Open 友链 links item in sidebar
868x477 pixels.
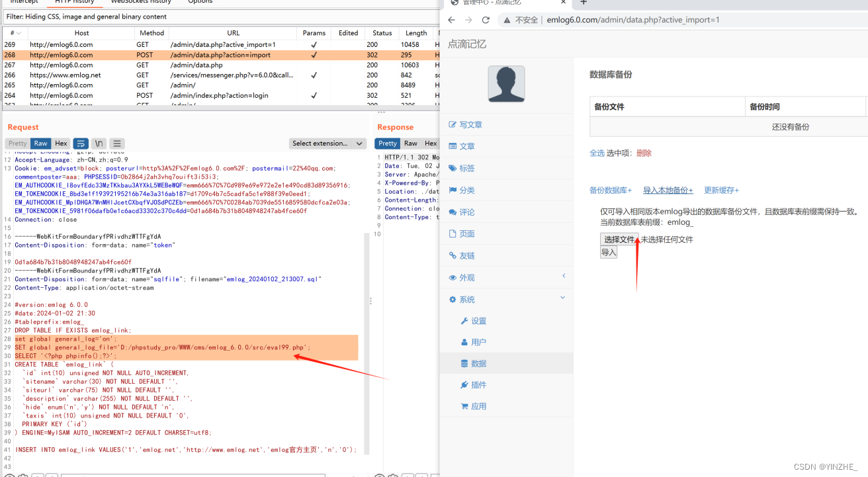(462, 255)
